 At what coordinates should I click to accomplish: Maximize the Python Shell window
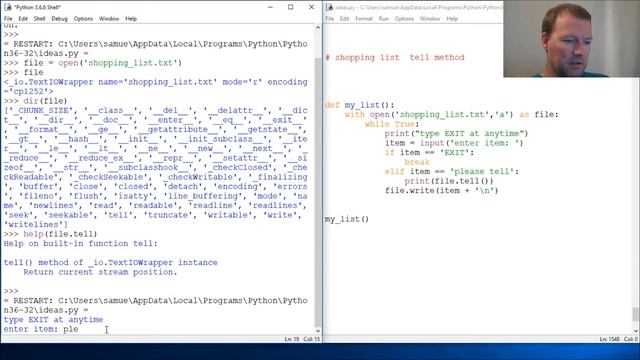tap(291, 7)
